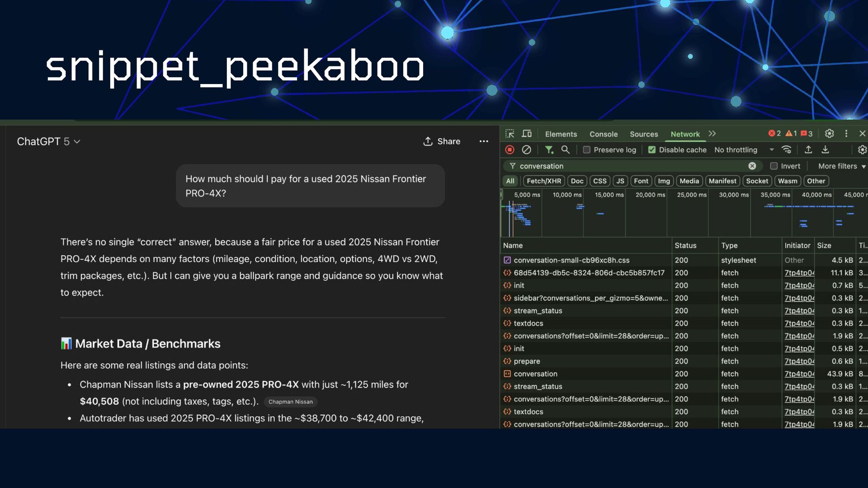Screen dimensions: 868x488
Task: Sort requests by Type column
Action: [750, 245]
